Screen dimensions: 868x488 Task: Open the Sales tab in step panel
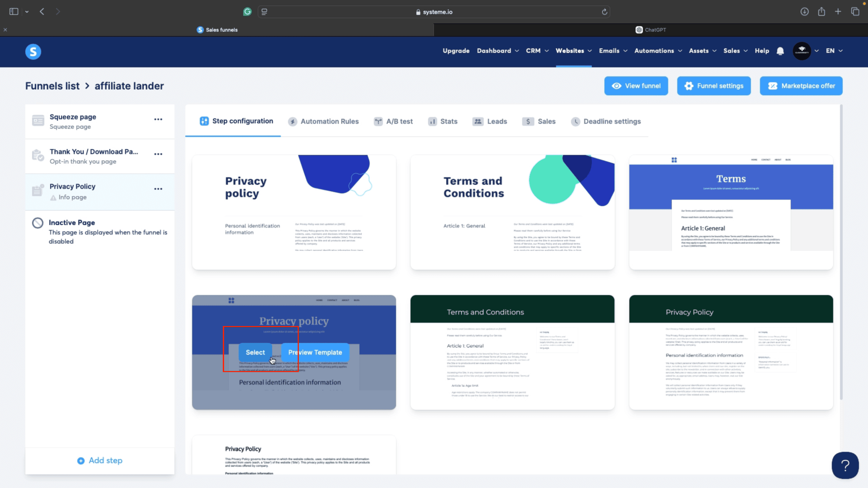click(x=539, y=121)
